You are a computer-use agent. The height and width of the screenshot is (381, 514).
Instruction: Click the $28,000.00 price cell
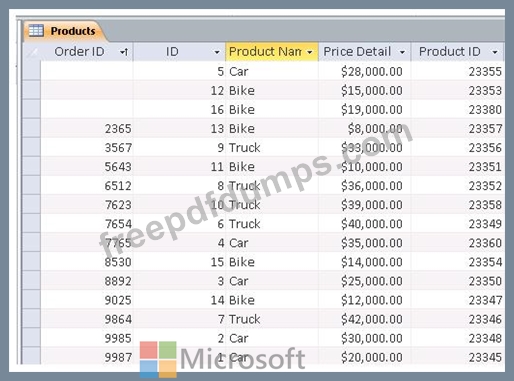coord(364,71)
